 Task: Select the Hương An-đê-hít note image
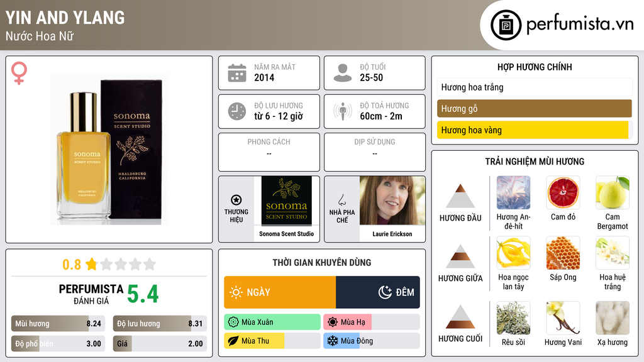coord(513,192)
